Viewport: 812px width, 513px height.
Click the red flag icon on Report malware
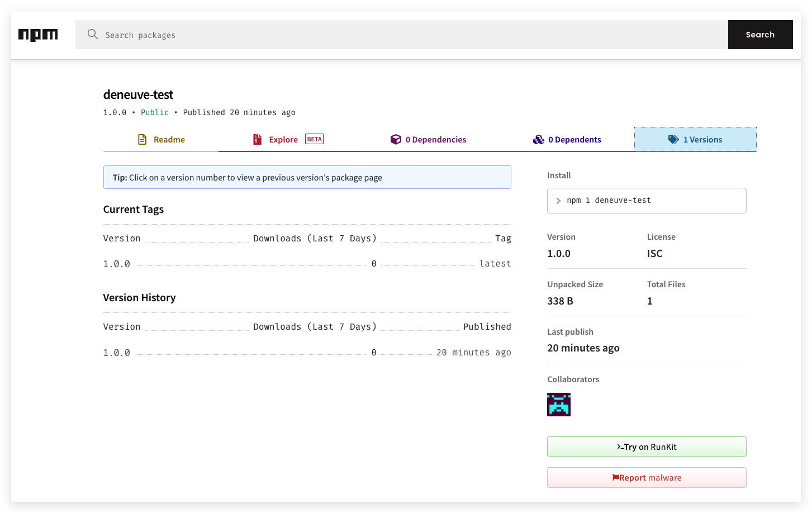point(615,477)
